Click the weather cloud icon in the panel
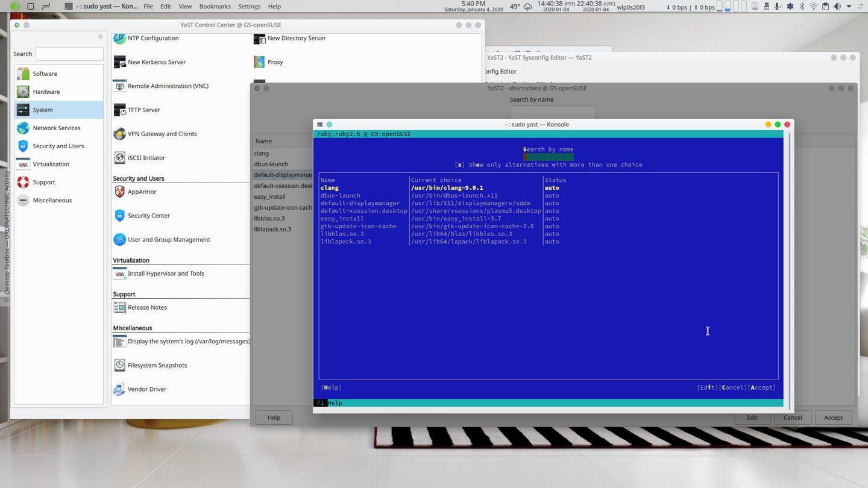This screenshot has width=868, height=488. click(x=529, y=7)
